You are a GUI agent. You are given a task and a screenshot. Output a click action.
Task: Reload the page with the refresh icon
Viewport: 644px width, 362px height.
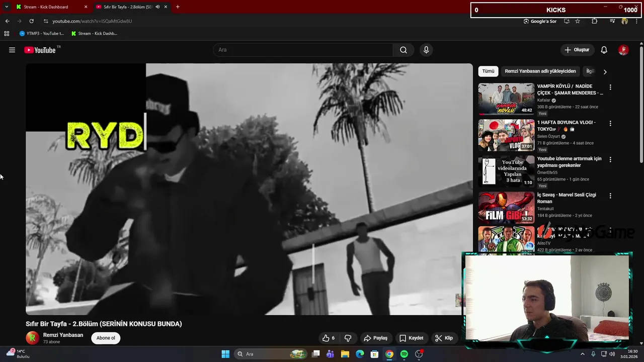pos(31,21)
